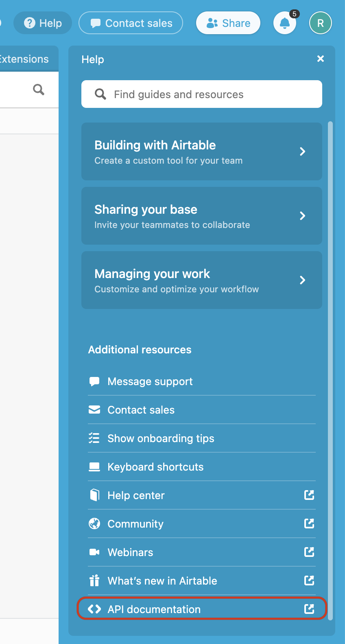Open the user account avatar R
This screenshot has height=644, width=345.
coord(320,23)
